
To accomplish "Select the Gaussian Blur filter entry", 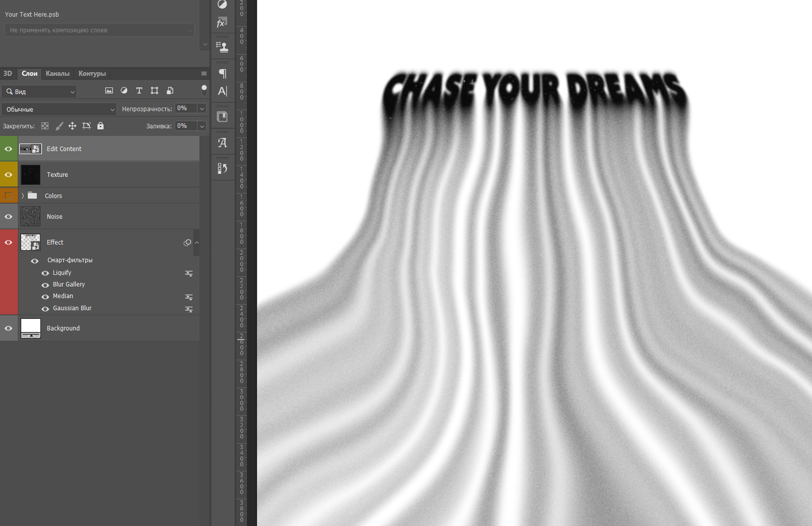I will click(x=73, y=308).
